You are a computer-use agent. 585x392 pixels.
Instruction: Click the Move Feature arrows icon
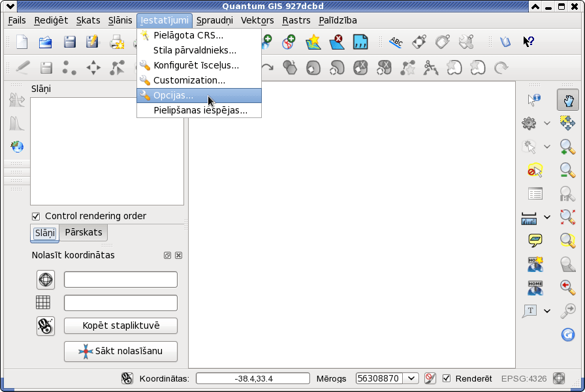(x=93, y=68)
